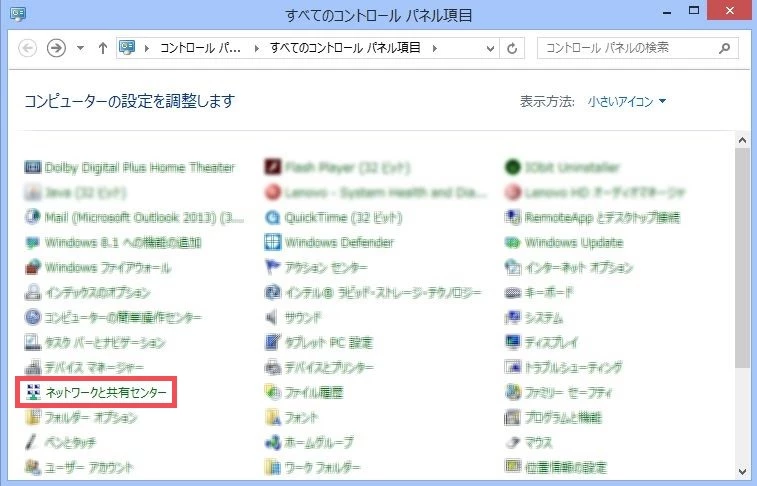Viewport: 757px width, 486px height.
Task: Open the ファミリー セーフティ link
Action: click(x=569, y=392)
